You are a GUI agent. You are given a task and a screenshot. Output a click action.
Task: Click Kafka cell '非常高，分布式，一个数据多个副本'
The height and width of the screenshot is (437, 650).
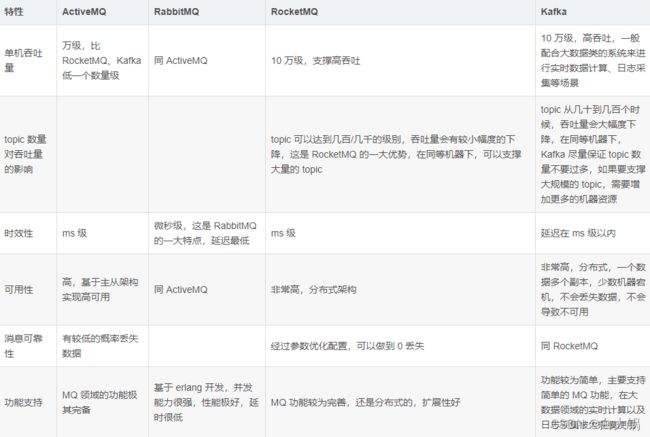[593, 289]
